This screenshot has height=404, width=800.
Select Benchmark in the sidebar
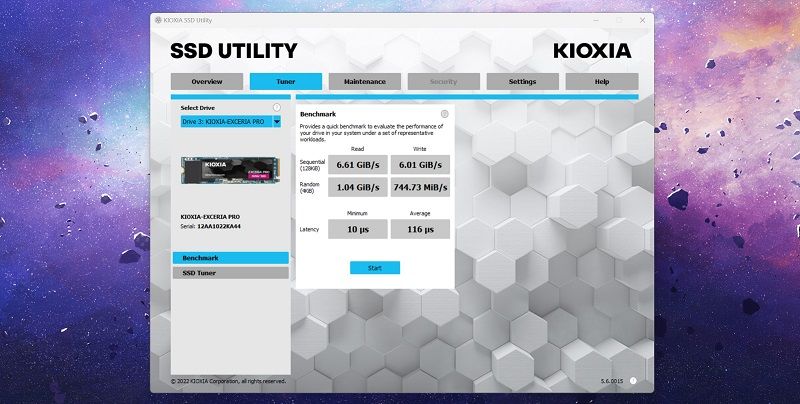click(x=231, y=258)
